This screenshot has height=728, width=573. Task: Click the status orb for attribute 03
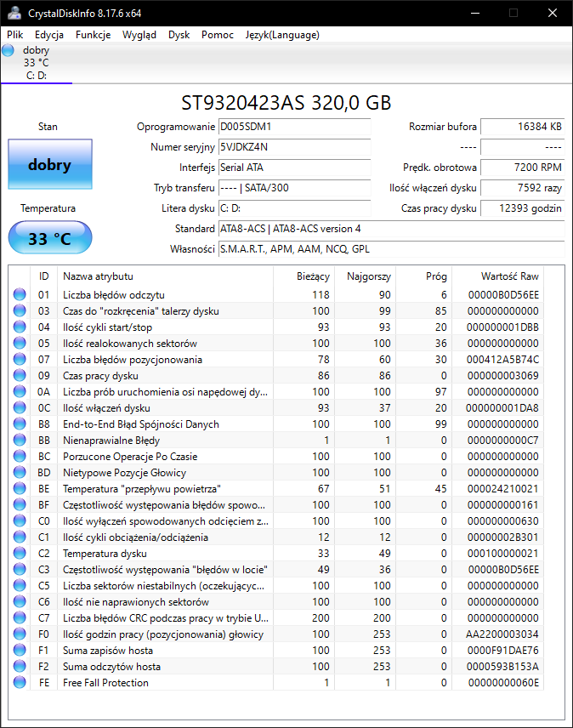pos(20,310)
